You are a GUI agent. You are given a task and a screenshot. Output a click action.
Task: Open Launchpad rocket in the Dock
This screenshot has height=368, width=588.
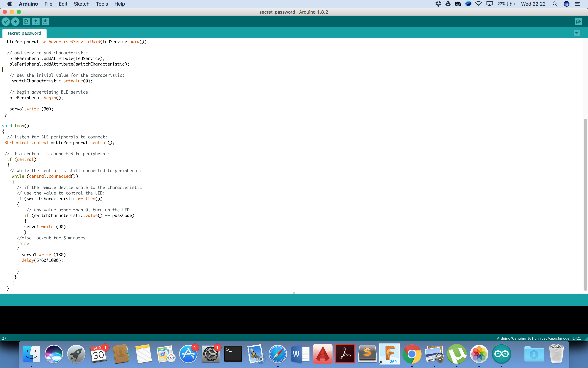click(76, 354)
